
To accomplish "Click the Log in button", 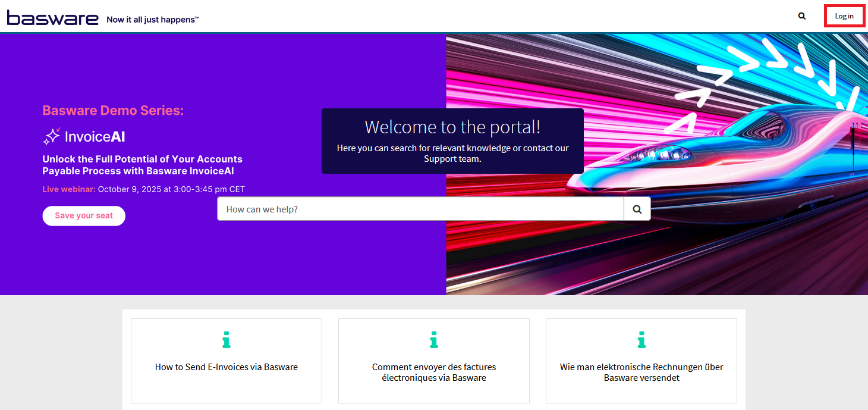I will (x=844, y=16).
